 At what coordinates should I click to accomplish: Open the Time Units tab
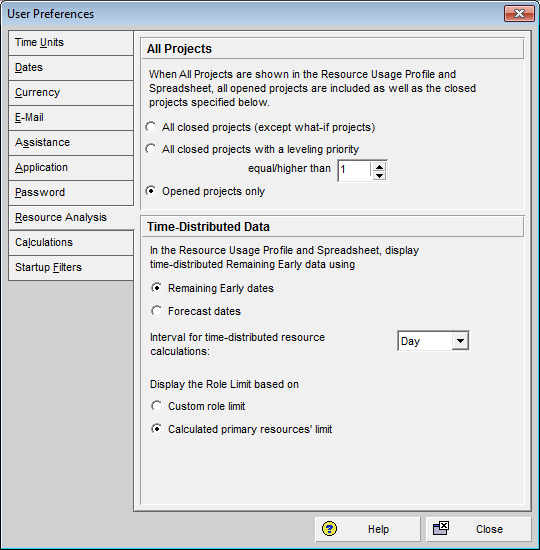coord(71,42)
